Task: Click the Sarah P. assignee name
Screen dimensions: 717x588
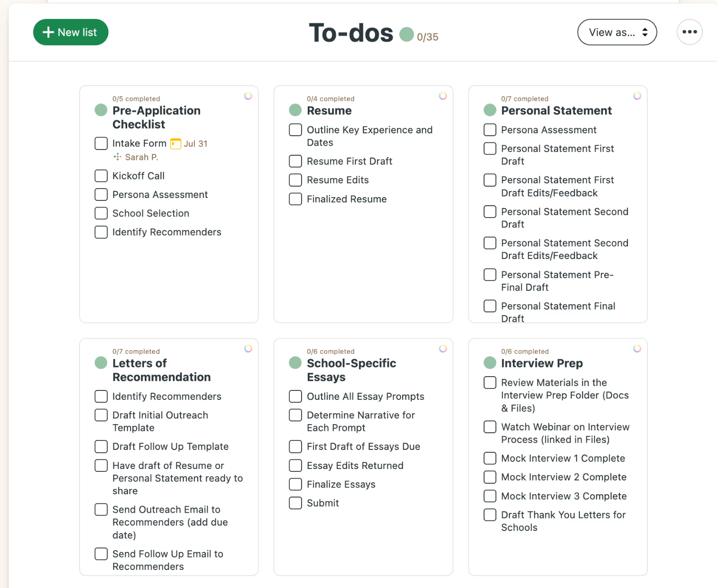Action: 141,157
